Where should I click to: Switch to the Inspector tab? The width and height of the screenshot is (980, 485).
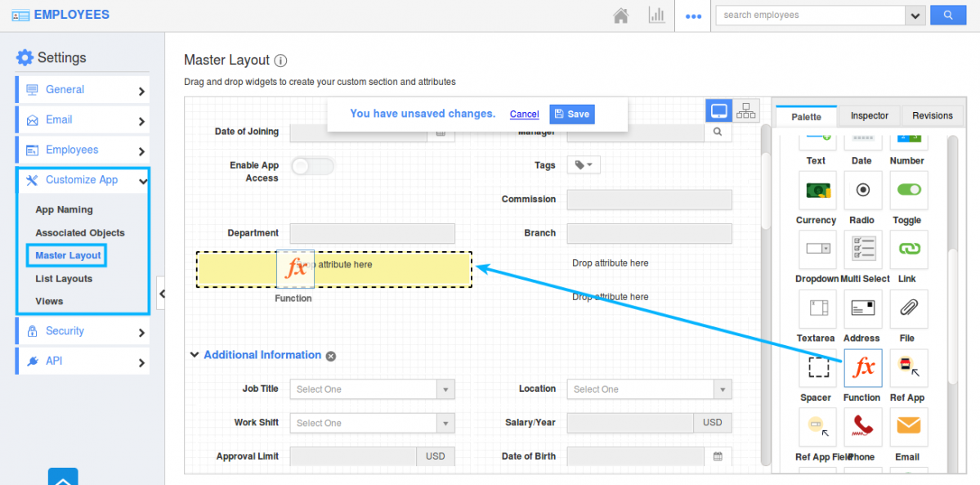tap(869, 115)
